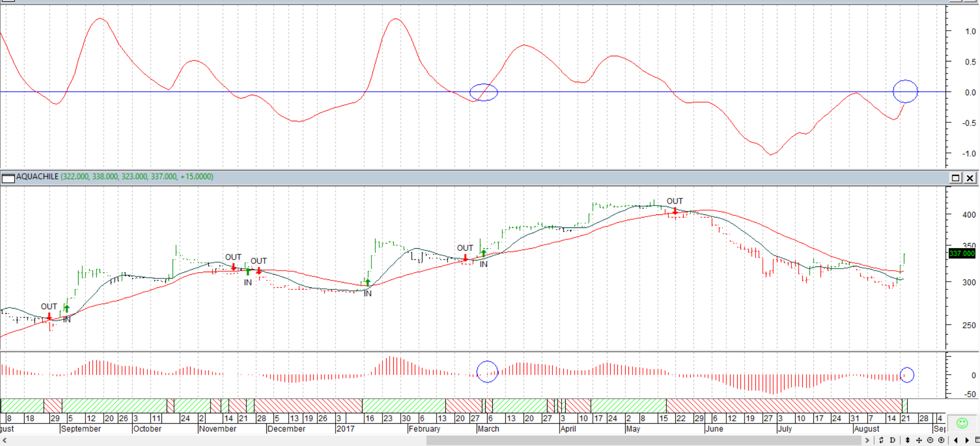The height and width of the screenshot is (446, 980).
Task: Click the 400 value on price scale
Action: (969, 214)
